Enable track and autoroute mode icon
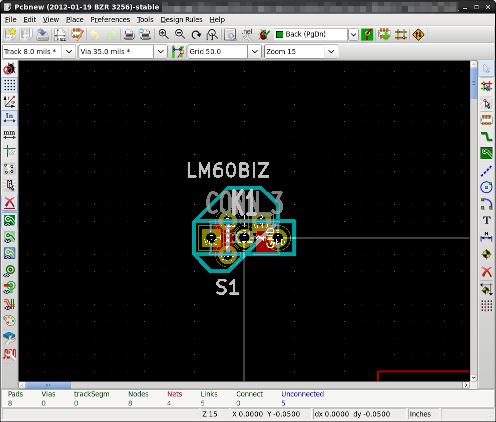The width and height of the screenshot is (496, 422). coord(401,34)
